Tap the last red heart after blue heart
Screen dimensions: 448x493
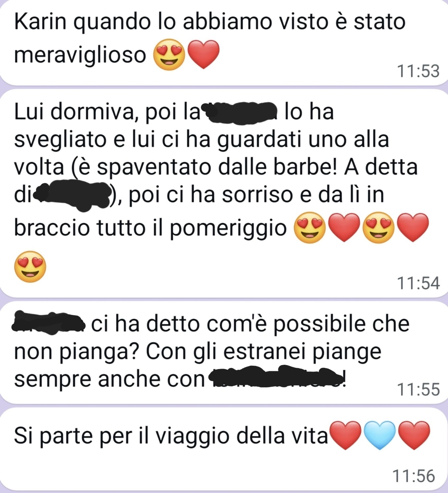point(414,435)
